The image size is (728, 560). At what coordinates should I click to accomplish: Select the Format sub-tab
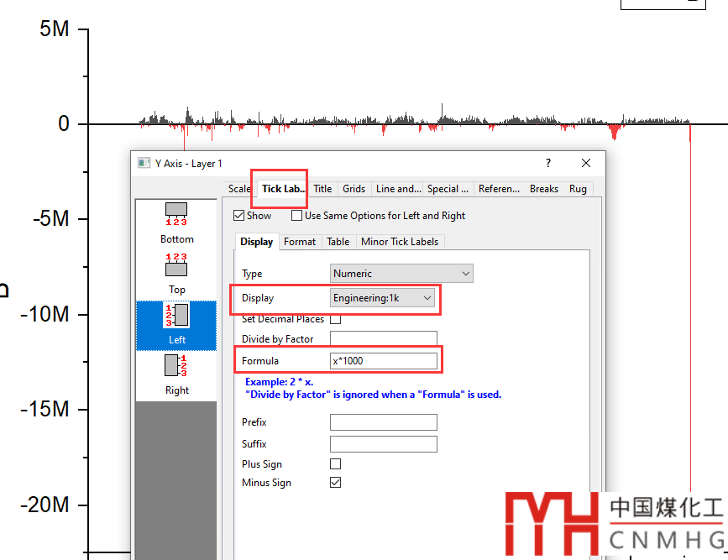[300, 242]
